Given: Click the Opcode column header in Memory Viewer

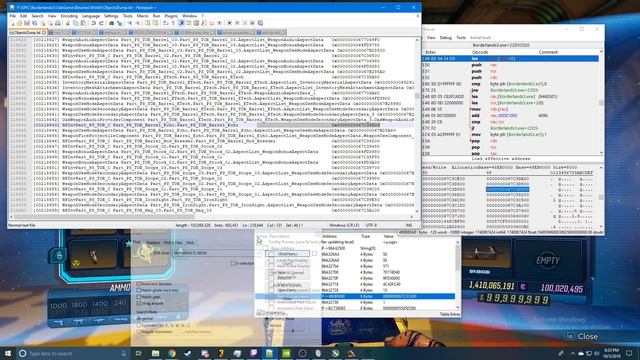Looking at the screenshot, I should pos(480,52).
